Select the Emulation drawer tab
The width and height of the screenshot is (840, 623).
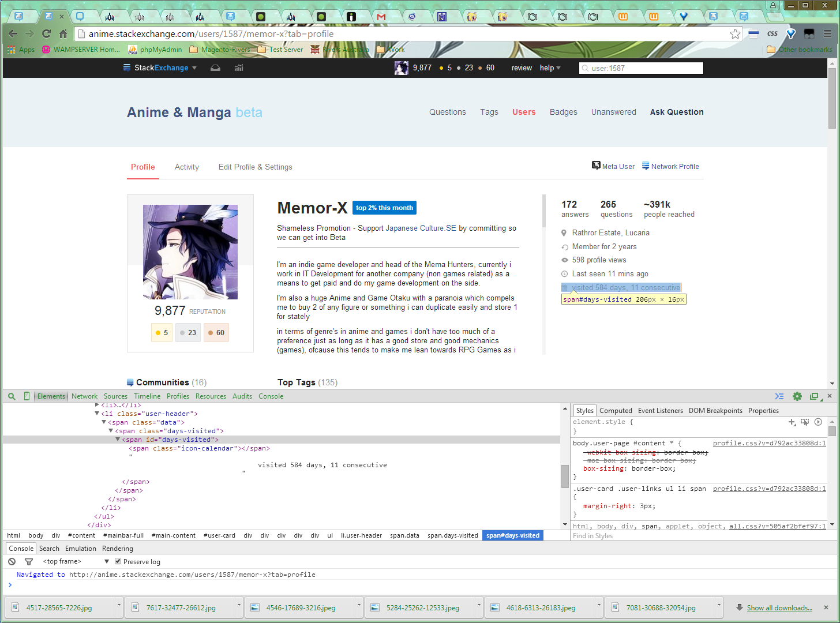click(81, 549)
